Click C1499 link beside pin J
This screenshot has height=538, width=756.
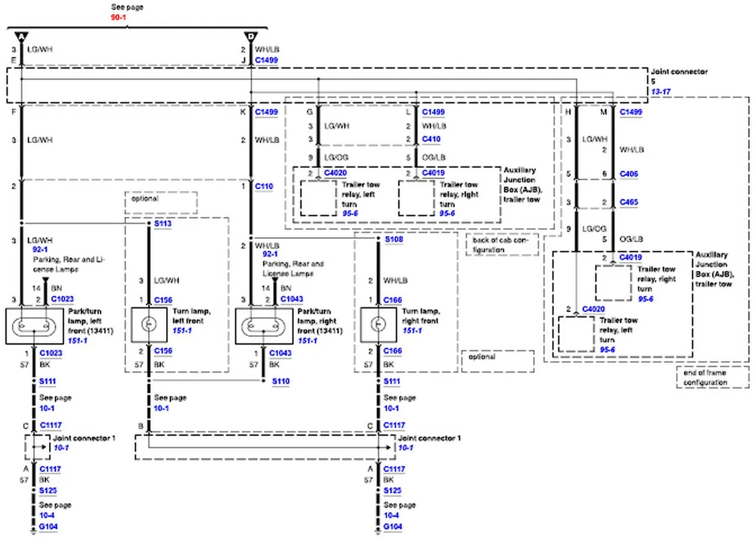point(266,60)
